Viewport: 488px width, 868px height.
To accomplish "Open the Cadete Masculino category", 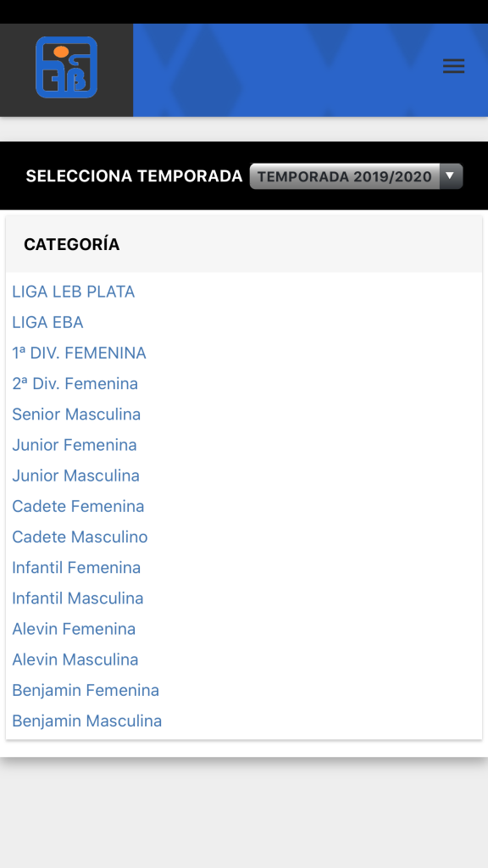I will click(x=79, y=537).
